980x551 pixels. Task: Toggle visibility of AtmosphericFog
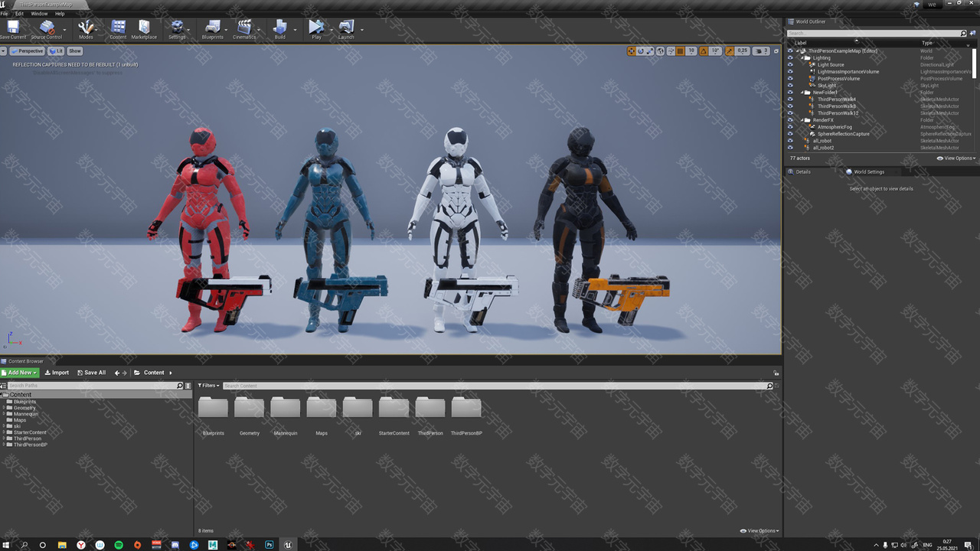tap(790, 127)
